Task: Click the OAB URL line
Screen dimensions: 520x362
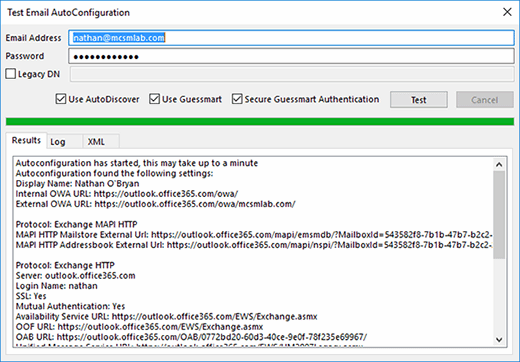Action: (191, 337)
